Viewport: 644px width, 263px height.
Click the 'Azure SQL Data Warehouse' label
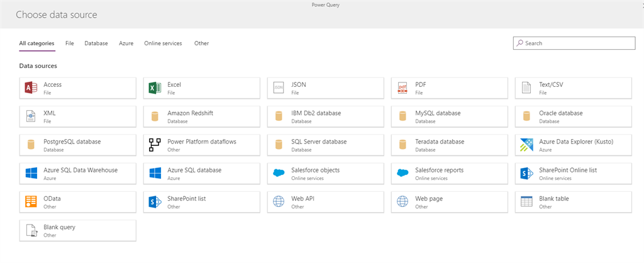click(x=80, y=170)
